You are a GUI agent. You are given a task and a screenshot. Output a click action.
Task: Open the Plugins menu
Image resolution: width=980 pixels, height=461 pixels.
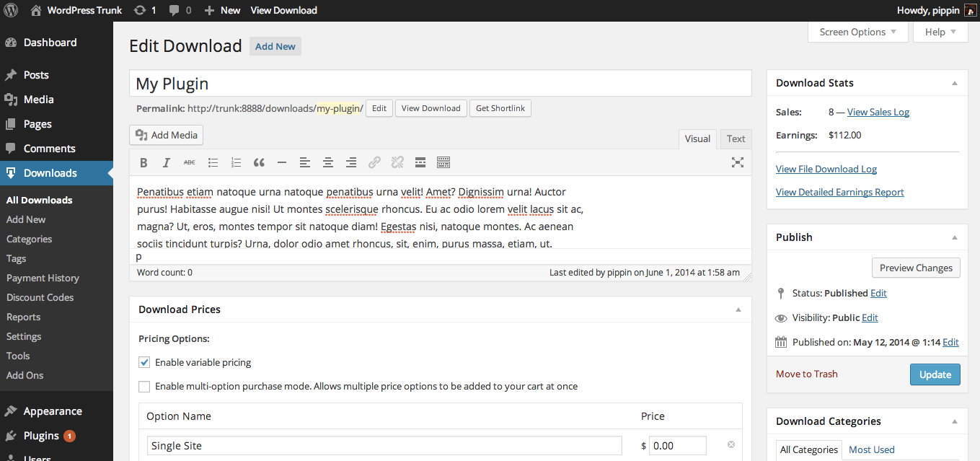tap(56, 436)
